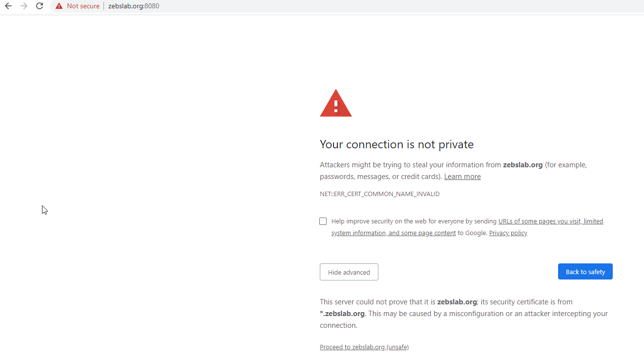644x359 pixels.
Task: Click the blue Back to safety button
Action: 585,272
